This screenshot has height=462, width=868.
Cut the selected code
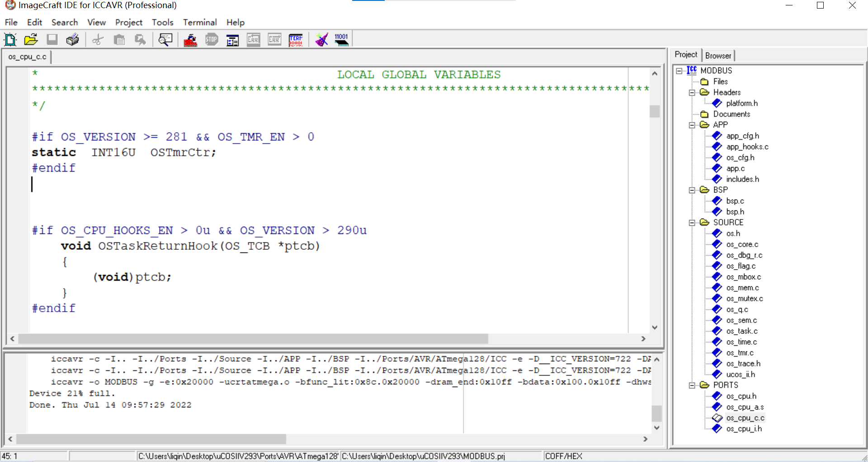[x=97, y=40]
